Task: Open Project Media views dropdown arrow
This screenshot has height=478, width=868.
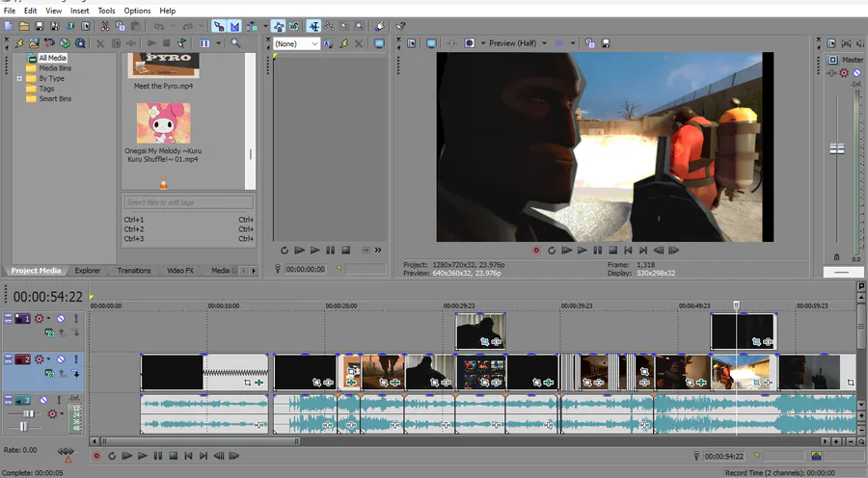Action: (x=219, y=43)
